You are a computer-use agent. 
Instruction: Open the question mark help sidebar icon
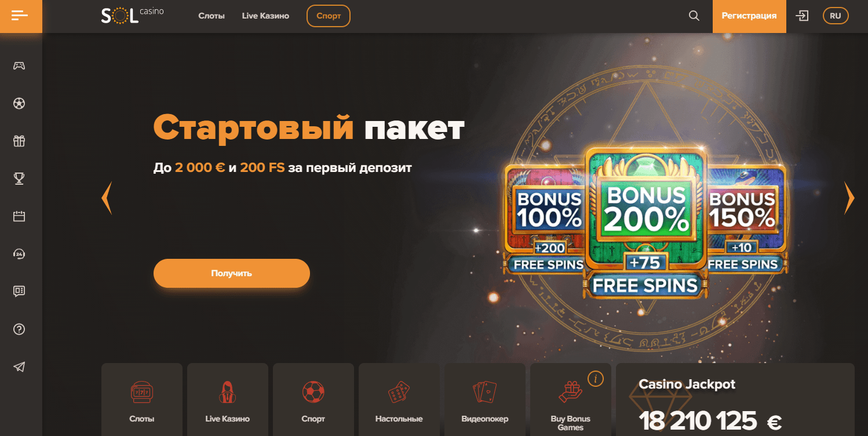click(19, 329)
